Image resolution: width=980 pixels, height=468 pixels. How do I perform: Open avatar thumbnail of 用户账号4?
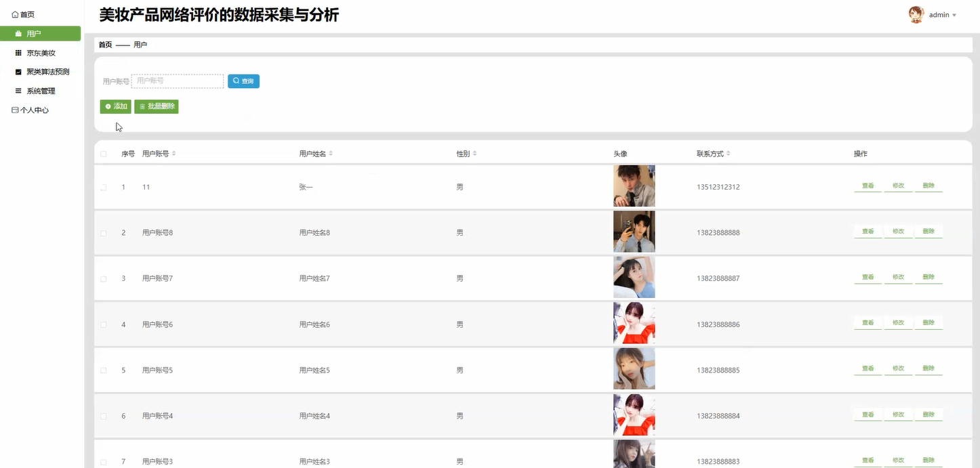[634, 414]
